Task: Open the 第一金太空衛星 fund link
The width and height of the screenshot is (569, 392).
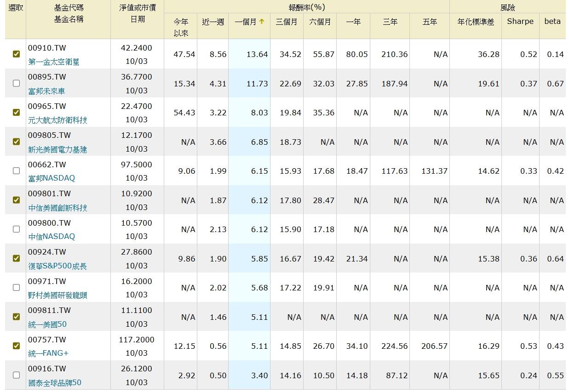Action: [54, 62]
